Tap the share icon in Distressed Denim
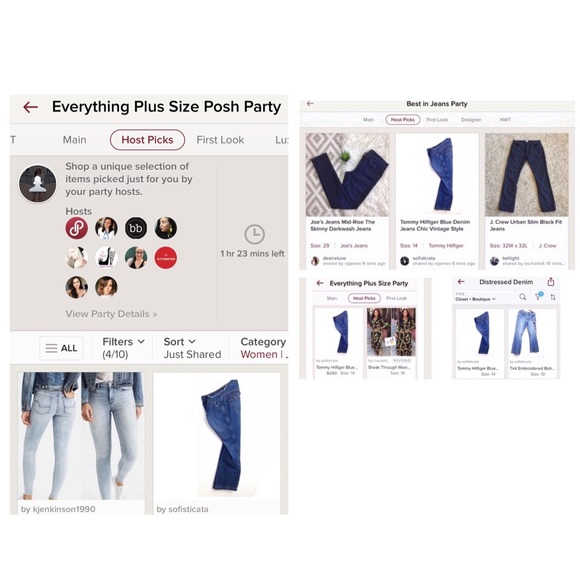Screen dimensions: 580x580 click(x=551, y=282)
